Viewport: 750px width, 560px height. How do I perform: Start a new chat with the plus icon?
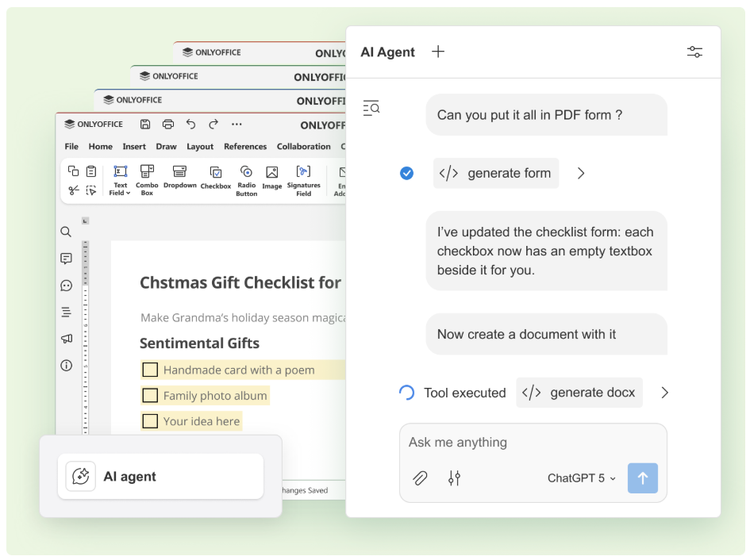coord(437,52)
